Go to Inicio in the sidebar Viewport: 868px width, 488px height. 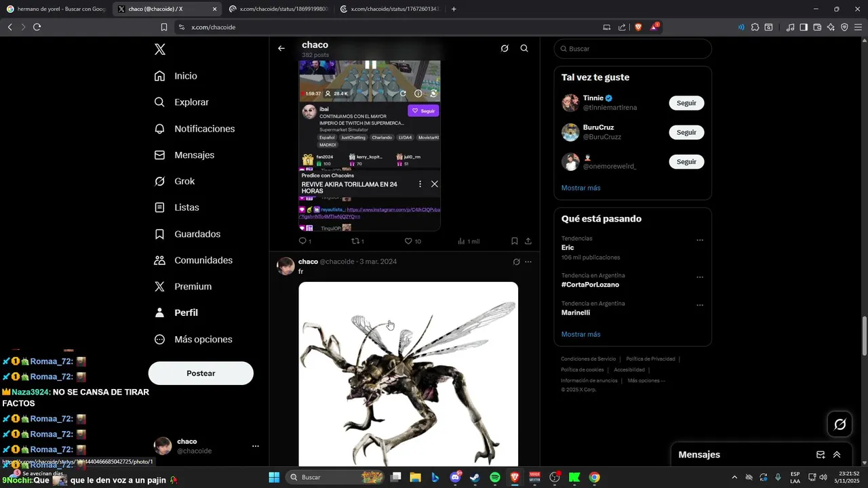coord(176,76)
